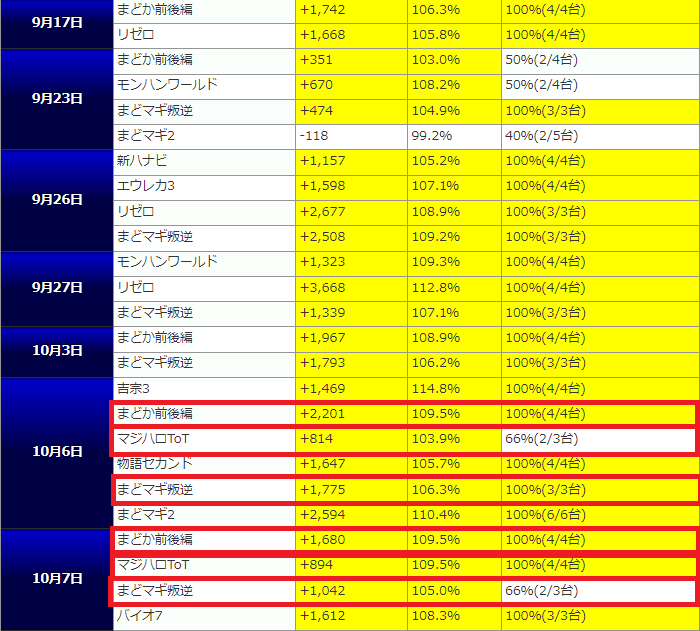Click the +894 value cell
The height and width of the screenshot is (631, 700).
click(x=351, y=566)
